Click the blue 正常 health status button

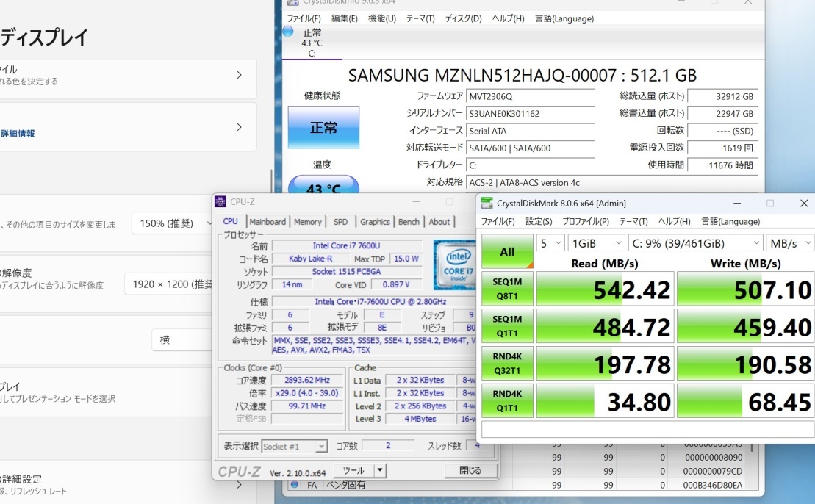click(323, 127)
